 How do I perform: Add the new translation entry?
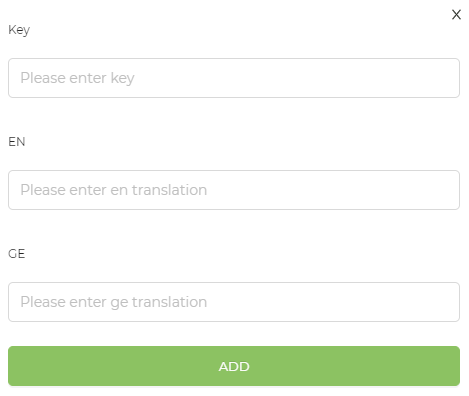(234, 366)
